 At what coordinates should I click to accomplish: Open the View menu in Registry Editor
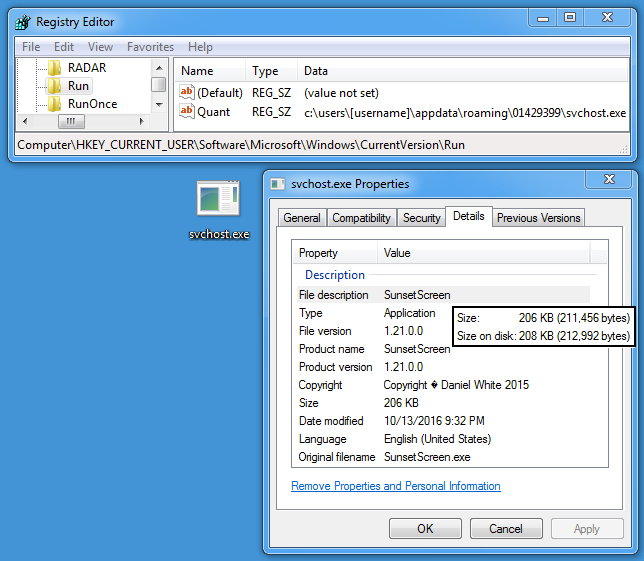(100, 47)
